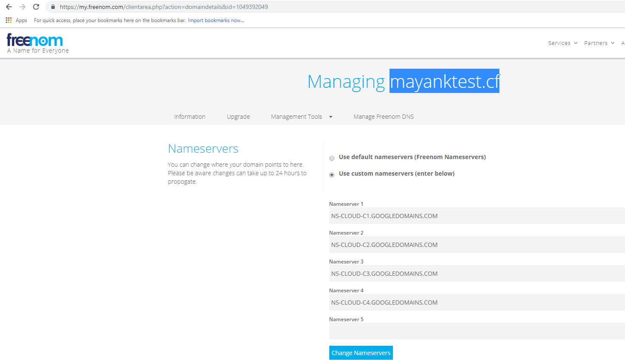Viewport: 625px width, 364px height.
Task: Open the Management Tools dropdown
Action: click(x=301, y=117)
